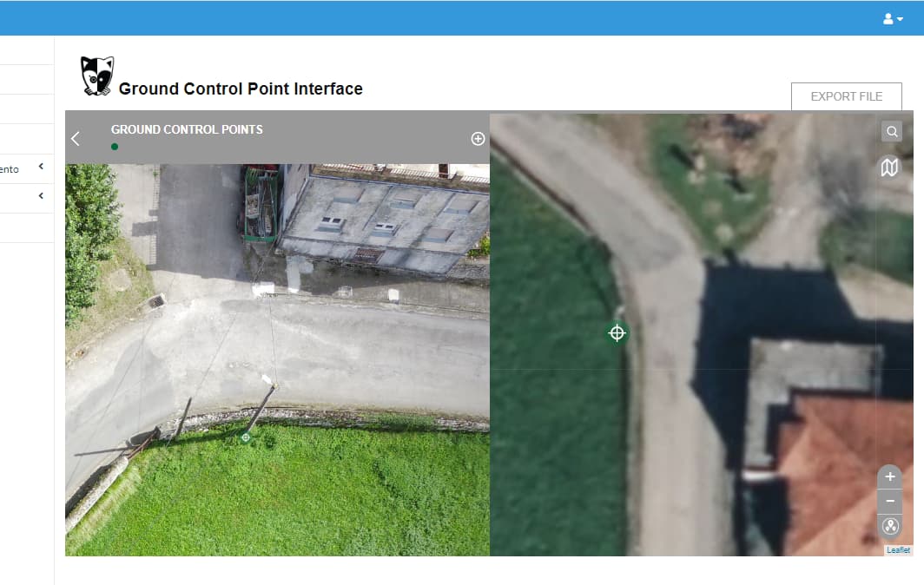Click the Ground Control Point Interface title
The width and height of the screenshot is (924, 585).
click(241, 88)
